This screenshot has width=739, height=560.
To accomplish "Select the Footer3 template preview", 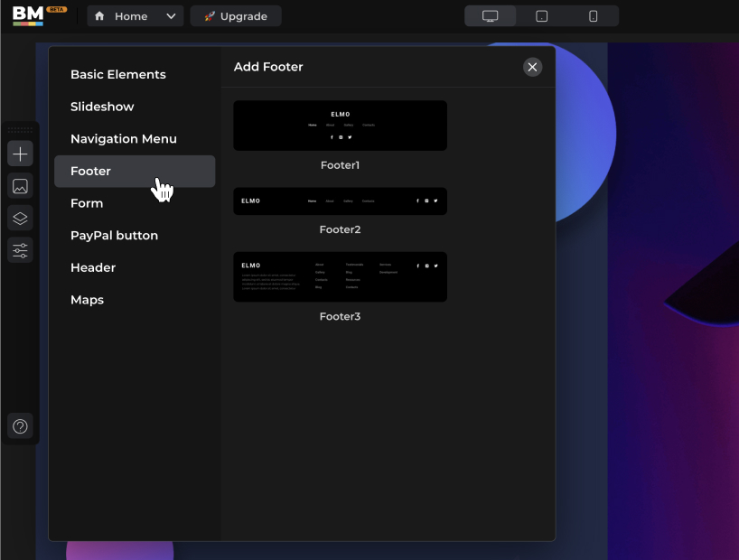I will pos(340,276).
